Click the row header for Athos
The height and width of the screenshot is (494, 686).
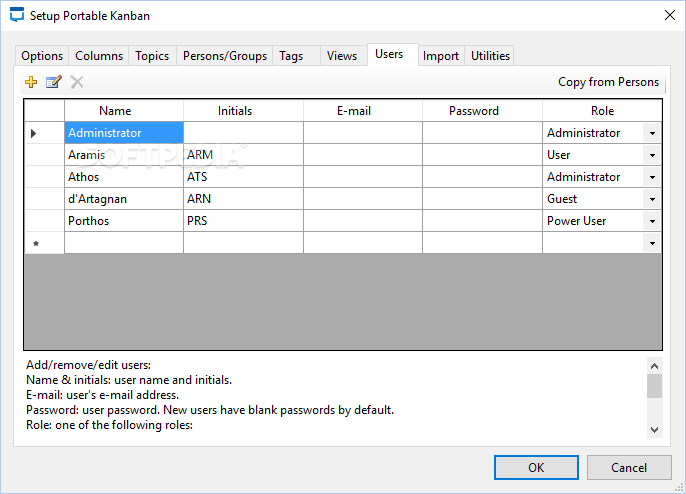pyautogui.click(x=44, y=177)
